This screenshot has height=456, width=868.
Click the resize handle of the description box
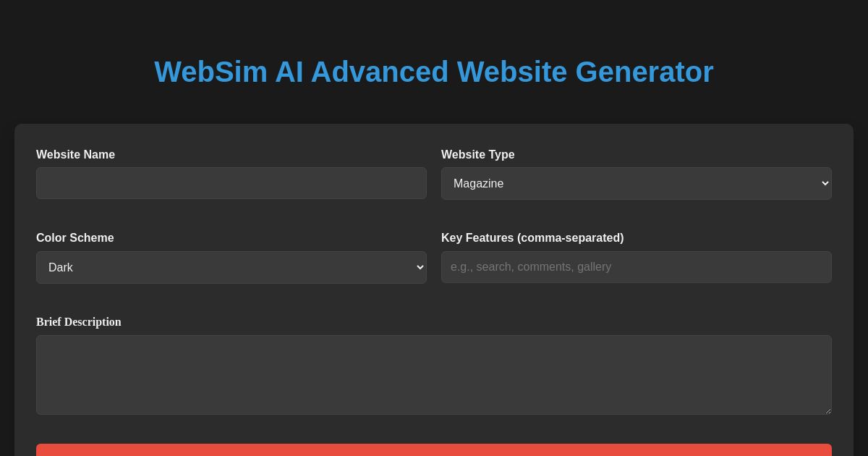[827, 410]
